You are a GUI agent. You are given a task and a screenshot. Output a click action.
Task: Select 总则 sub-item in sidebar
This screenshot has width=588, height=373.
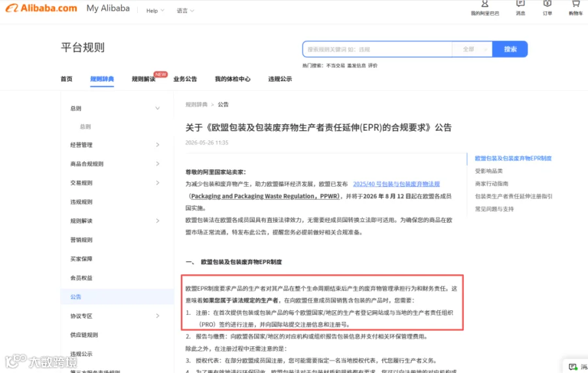(85, 127)
